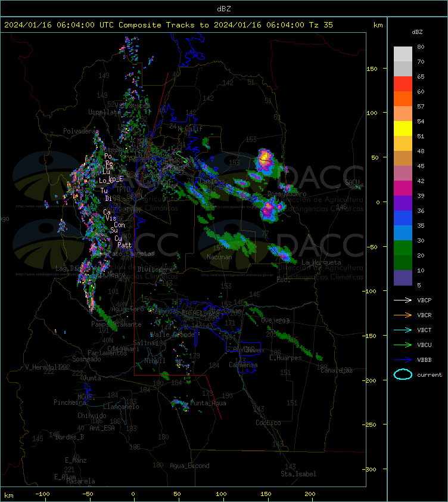Click the '-300' tick on right axis
This screenshot has width=448, height=502.
(369, 469)
